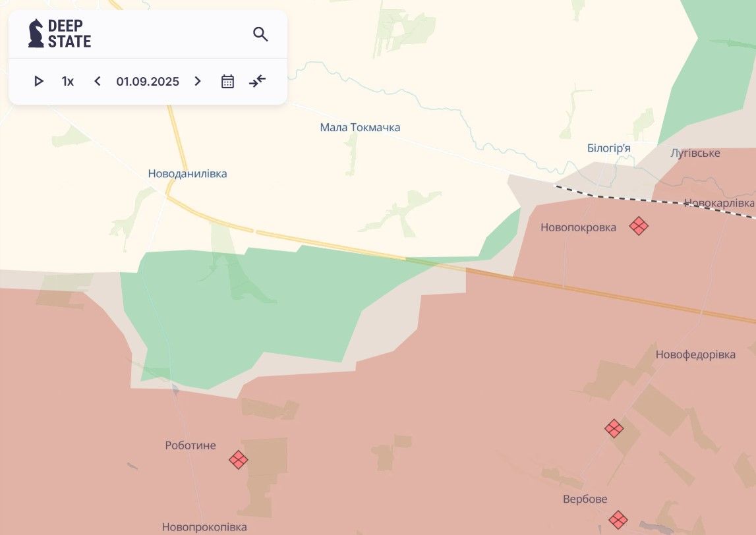Click the red marker just below Вербове
The image size is (756, 535).
click(x=618, y=519)
